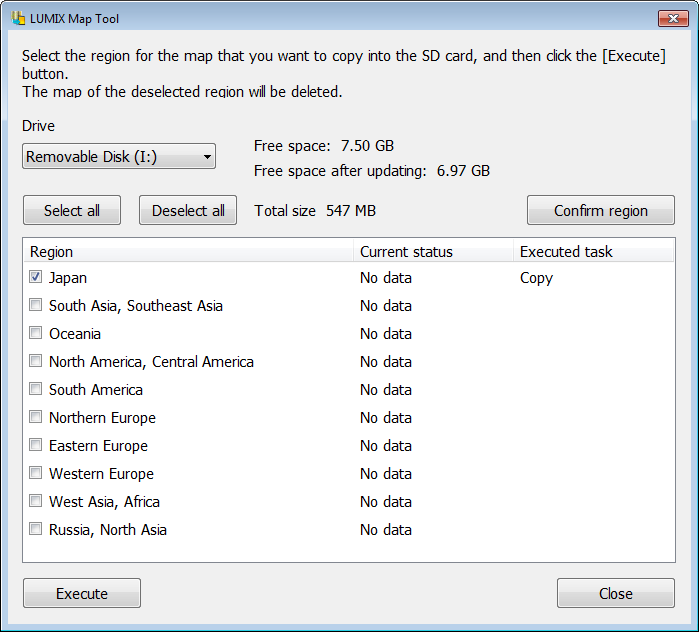This screenshot has width=699, height=632.
Task: Select the South America checkbox
Action: 36,389
